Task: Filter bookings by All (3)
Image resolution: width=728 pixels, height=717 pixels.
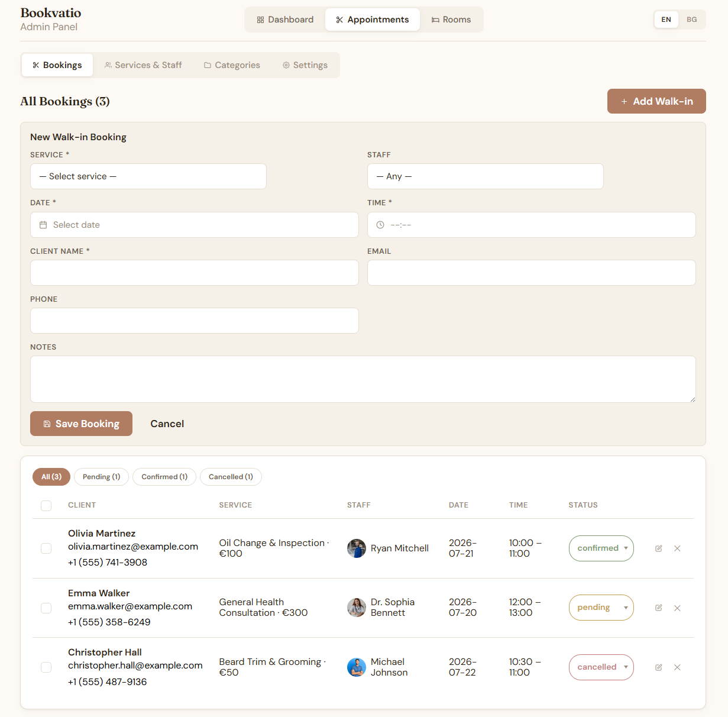Action: (51, 477)
